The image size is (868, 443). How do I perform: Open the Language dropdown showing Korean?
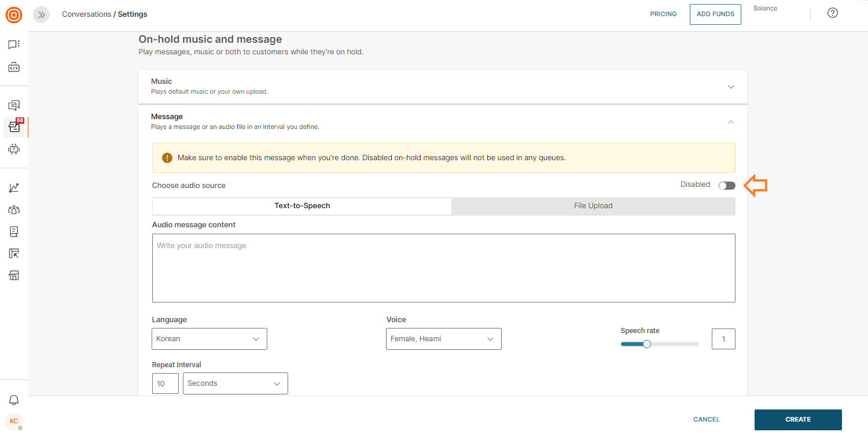point(209,339)
